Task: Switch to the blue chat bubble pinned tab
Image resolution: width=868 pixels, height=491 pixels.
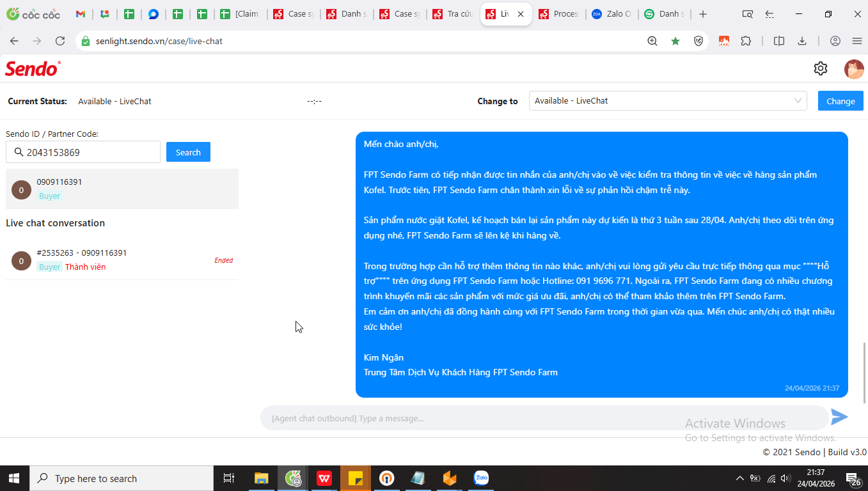Action: click(x=154, y=14)
